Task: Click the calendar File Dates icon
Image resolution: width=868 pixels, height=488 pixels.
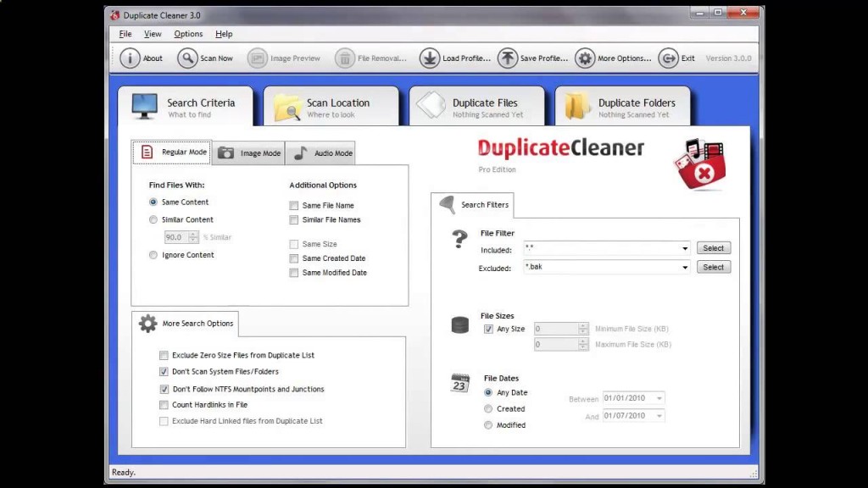Action: [460, 383]
